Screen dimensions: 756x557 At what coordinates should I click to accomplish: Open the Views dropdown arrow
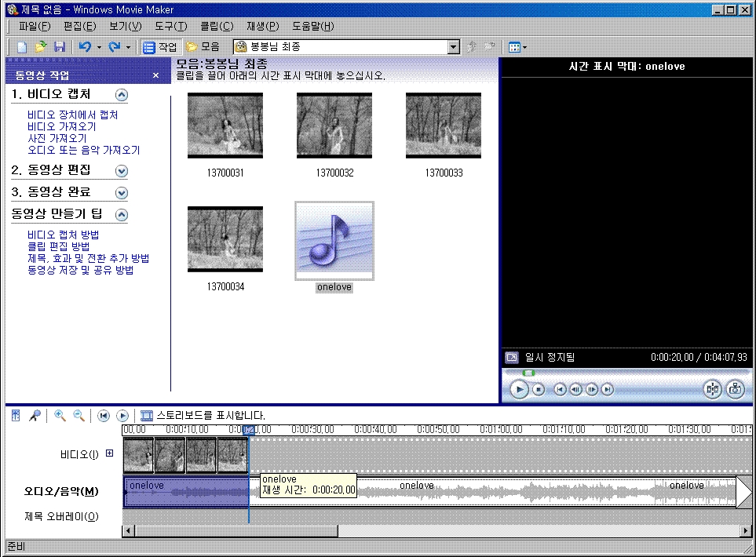524,47
